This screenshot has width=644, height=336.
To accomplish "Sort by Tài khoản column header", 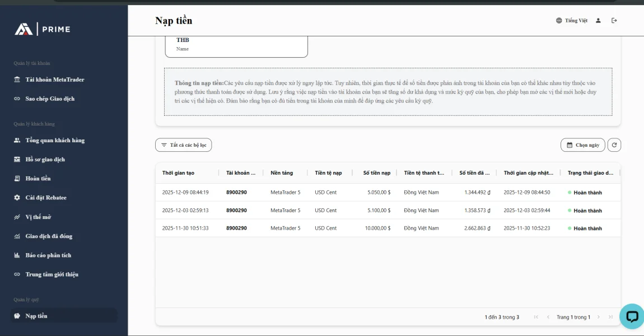I will [x=241, y=173].
